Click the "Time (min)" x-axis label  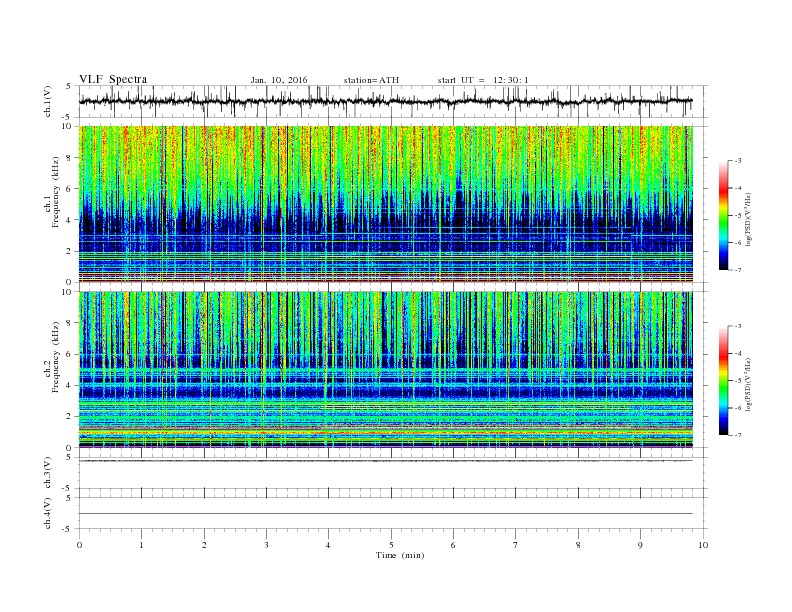point(400,555)
